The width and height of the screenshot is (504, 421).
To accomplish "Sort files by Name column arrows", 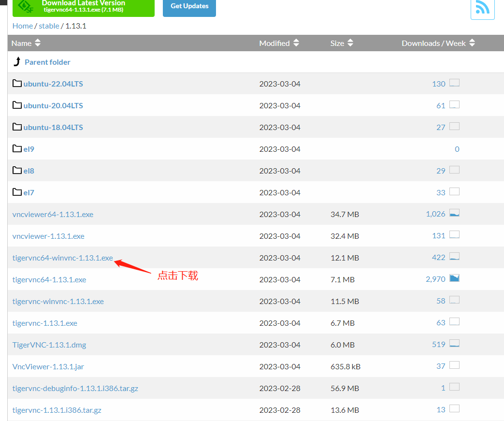I will pos(38,43).
